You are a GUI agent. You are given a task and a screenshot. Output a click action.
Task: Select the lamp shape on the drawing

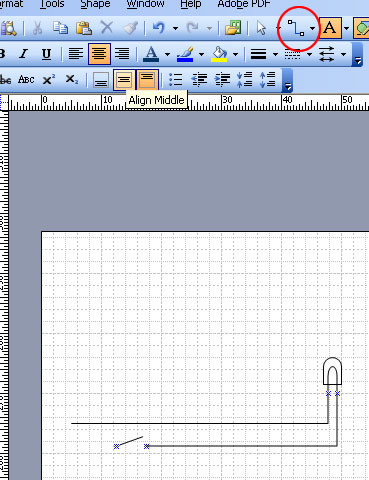click(332, 371)
